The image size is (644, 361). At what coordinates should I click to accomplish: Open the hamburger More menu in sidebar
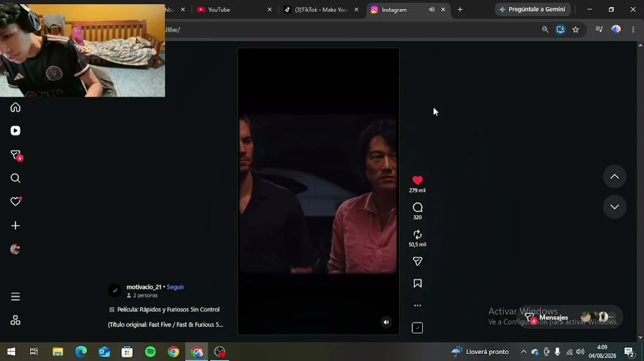(16, 297)
